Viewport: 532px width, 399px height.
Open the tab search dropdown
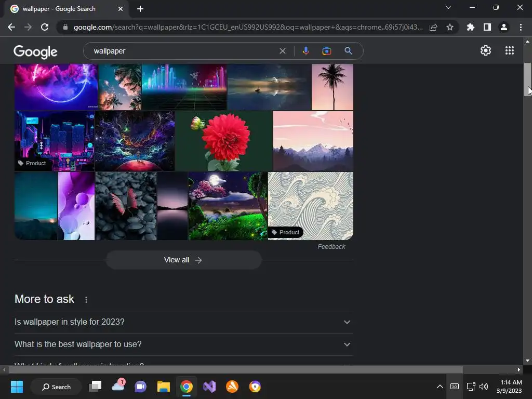[448, 7]
